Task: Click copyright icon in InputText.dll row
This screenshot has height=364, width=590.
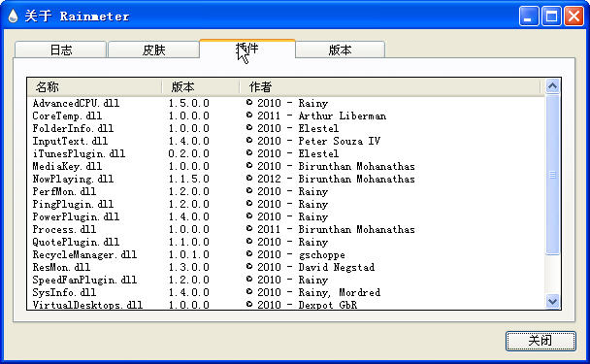Action: pyautogui.click(x=249, y=140)
